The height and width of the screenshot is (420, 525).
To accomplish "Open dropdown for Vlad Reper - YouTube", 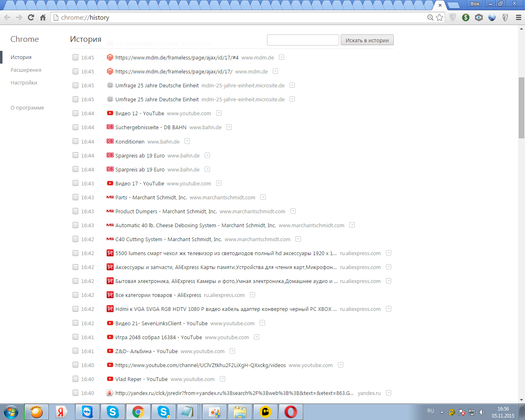I will (x=223, y=379).
